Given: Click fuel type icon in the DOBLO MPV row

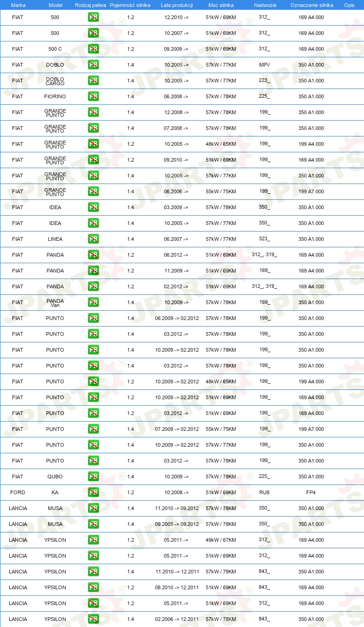Looking at the screenshot, I should [x=93, y=65].
